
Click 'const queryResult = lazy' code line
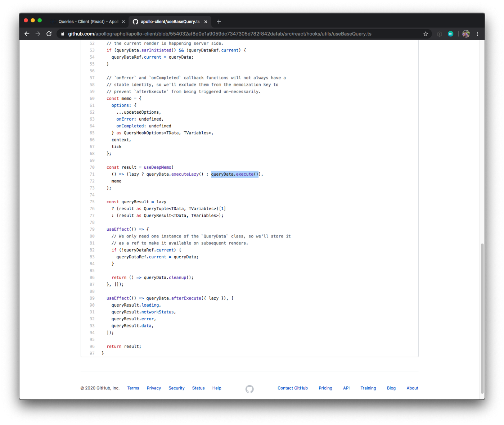[136, 202]
